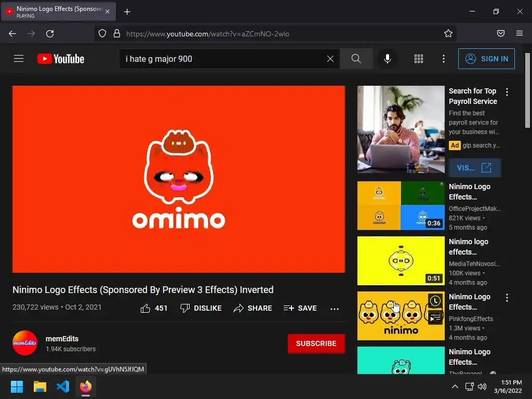The image size is (532, 399).
Task: Open a new browser tab
Action: click(127, 12)
